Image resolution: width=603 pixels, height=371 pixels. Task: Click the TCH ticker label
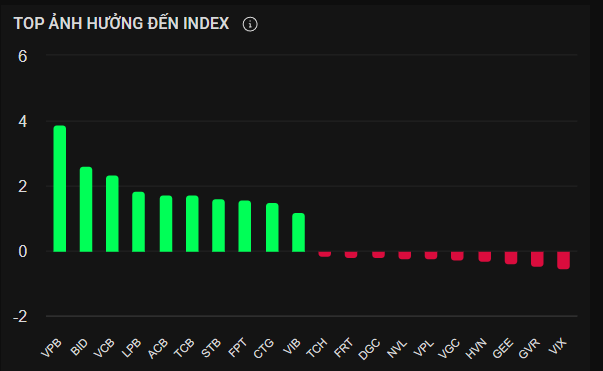(316, 348)
